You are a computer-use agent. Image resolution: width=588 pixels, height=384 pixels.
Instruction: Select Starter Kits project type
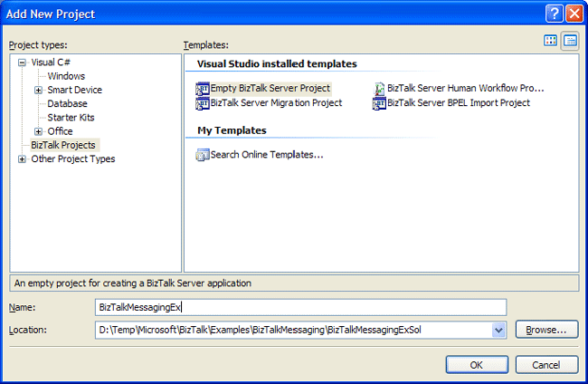coord(71,118)
